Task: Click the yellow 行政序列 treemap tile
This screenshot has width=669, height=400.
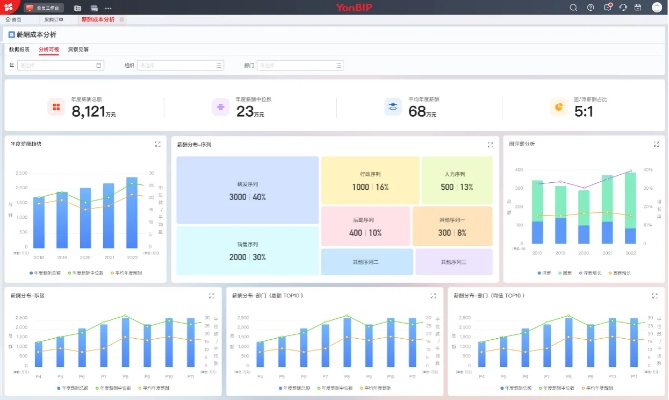Action: coord(369,180)
